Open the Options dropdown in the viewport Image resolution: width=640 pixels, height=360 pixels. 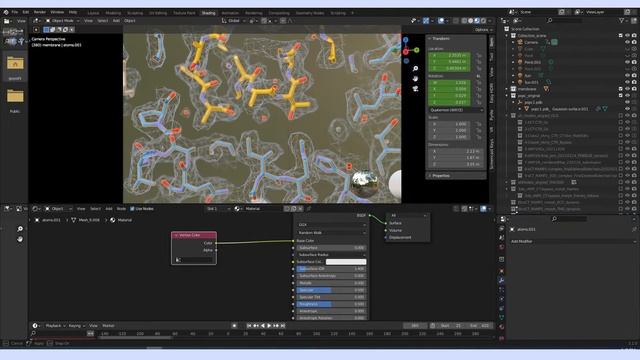pos(483,30)
